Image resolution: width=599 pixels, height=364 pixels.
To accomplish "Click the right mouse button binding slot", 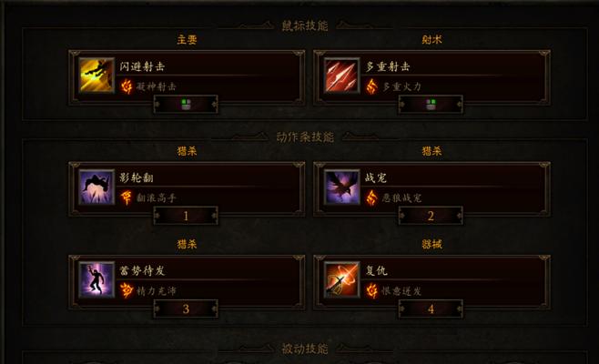I will 431,104.
